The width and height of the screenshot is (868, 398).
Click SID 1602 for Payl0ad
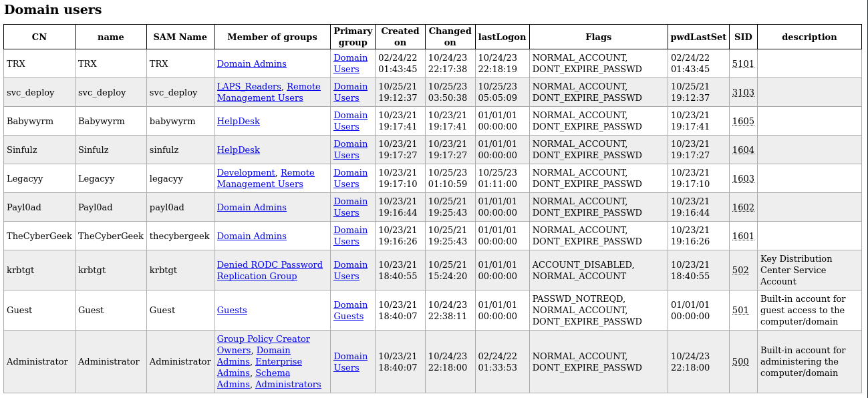click(x=743, y=208)
